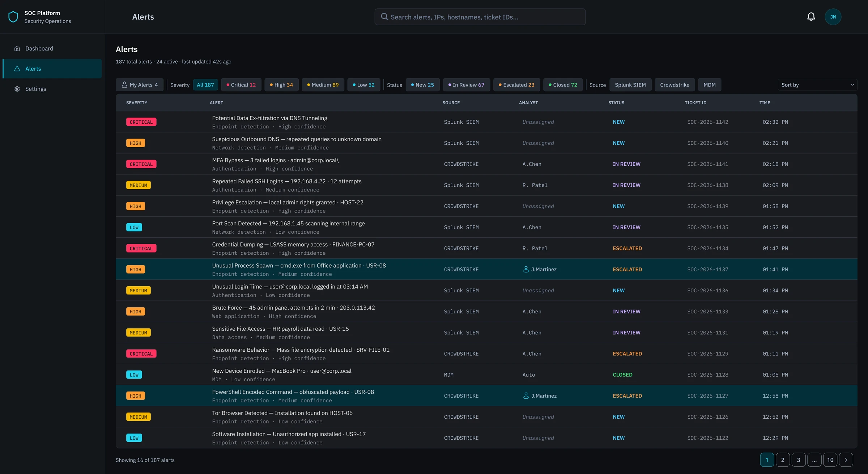
Task: Open the JM user avatar menu
Action: click(x=833, y=17)
